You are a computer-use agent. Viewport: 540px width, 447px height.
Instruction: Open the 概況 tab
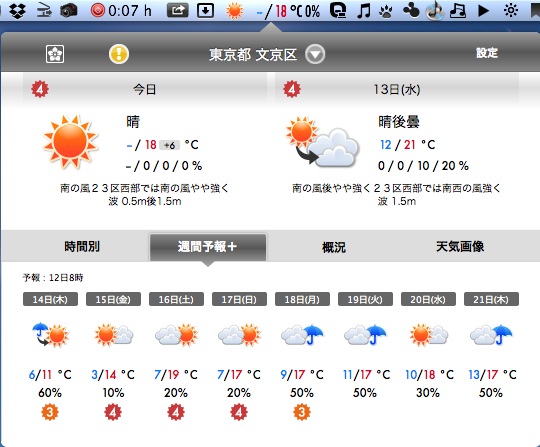point(334,247)
